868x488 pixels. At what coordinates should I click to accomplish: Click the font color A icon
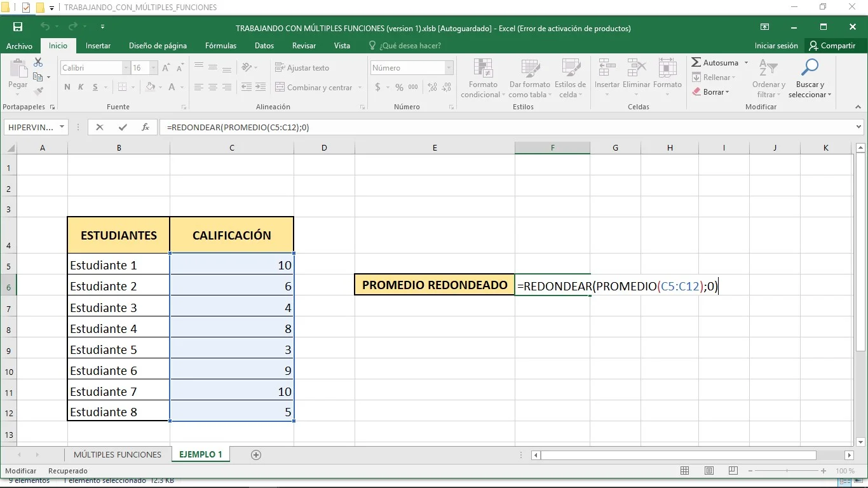click(x=171, y=87)
